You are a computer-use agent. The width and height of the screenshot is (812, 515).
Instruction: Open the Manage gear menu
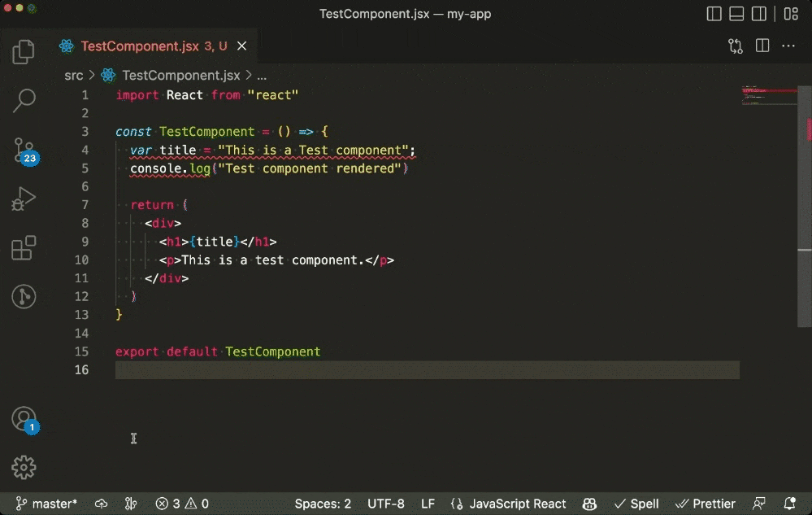coord(24,467)
